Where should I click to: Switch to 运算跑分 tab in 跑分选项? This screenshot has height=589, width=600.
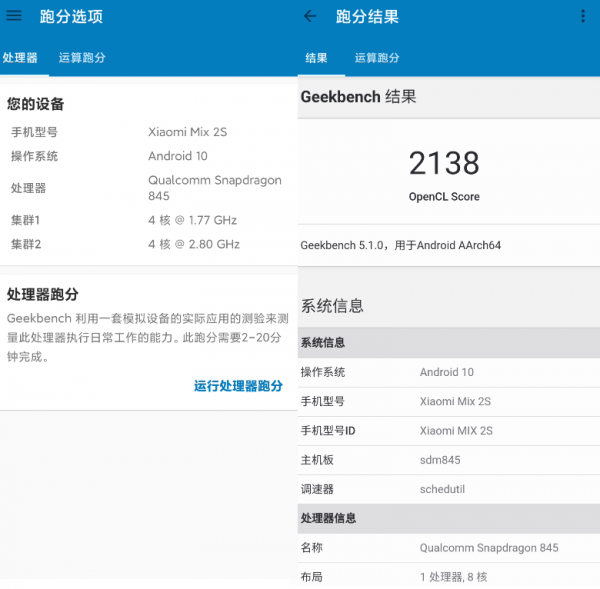coord(82,58)
